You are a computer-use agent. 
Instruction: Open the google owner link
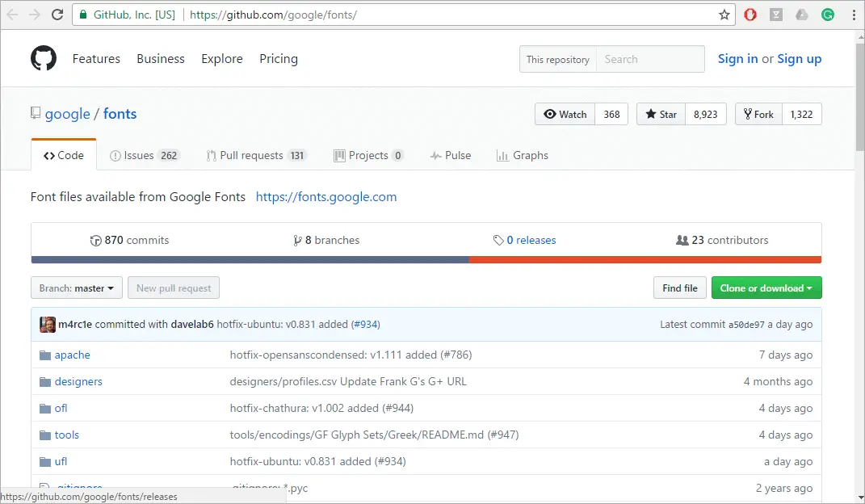tap(67, 114)
